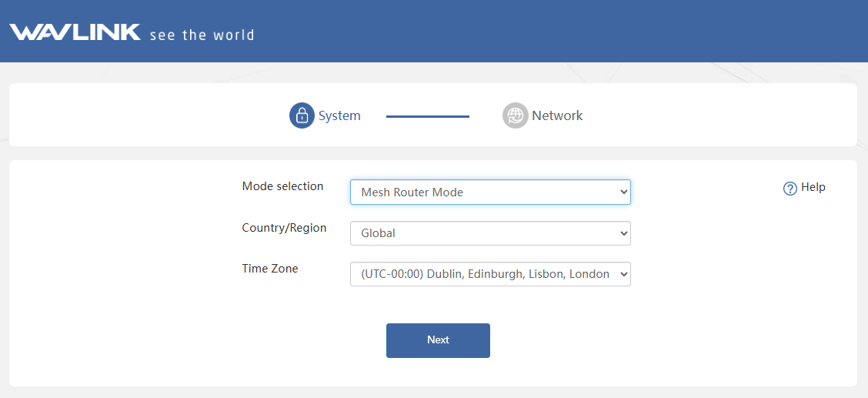868x398 pixels.
Task: Click the 'Mode selection' label text
Action: 282,186
